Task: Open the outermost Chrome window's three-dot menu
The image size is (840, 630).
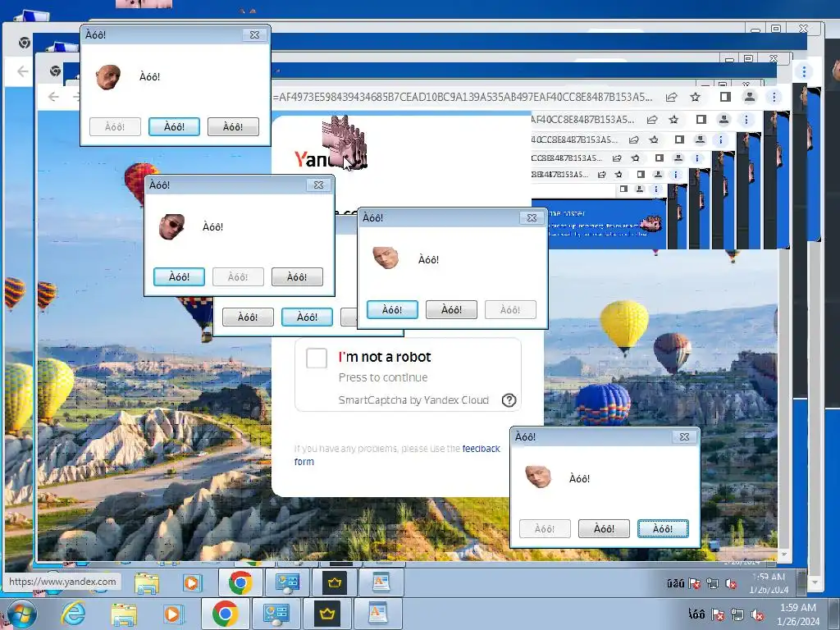Action: [x=804, y=71]
